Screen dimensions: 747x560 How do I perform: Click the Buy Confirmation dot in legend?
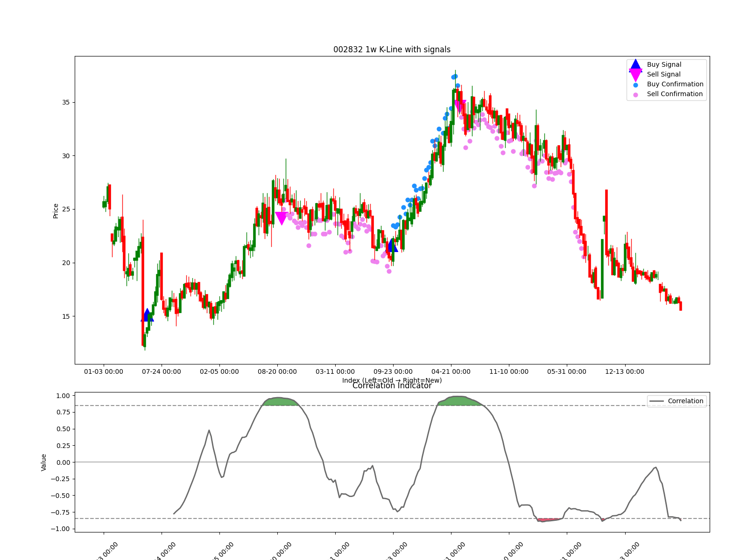click(x=635, y=85)
